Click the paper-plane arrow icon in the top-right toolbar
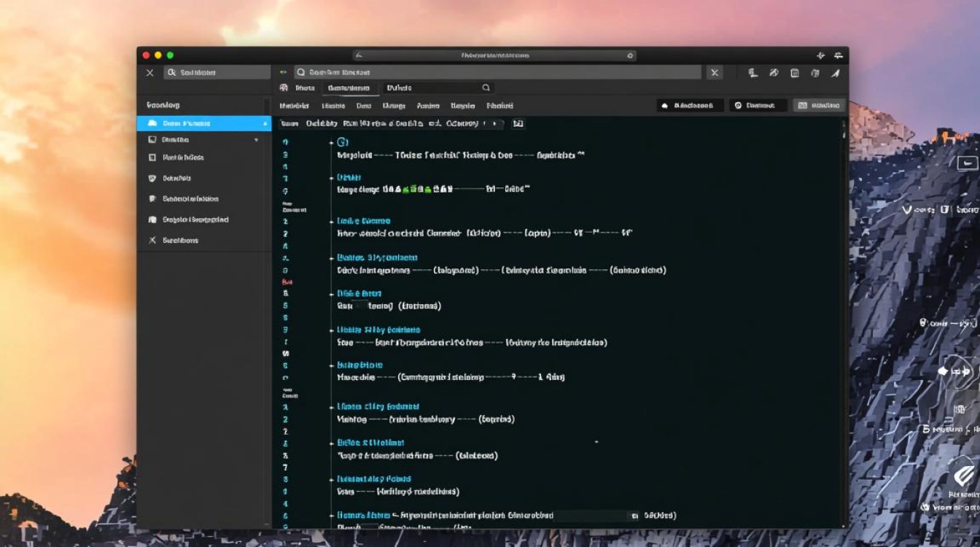The image size is (980, 547). tap(836, 73)
